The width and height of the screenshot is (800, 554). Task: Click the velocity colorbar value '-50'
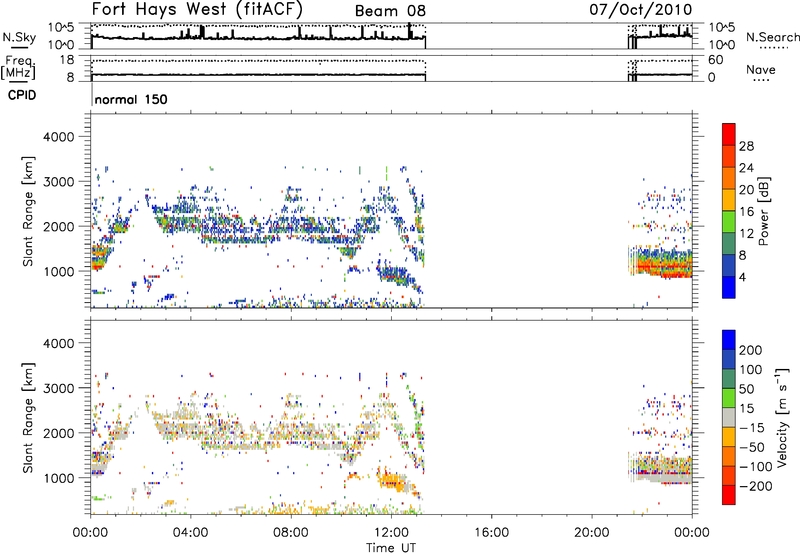pos(751,447)
